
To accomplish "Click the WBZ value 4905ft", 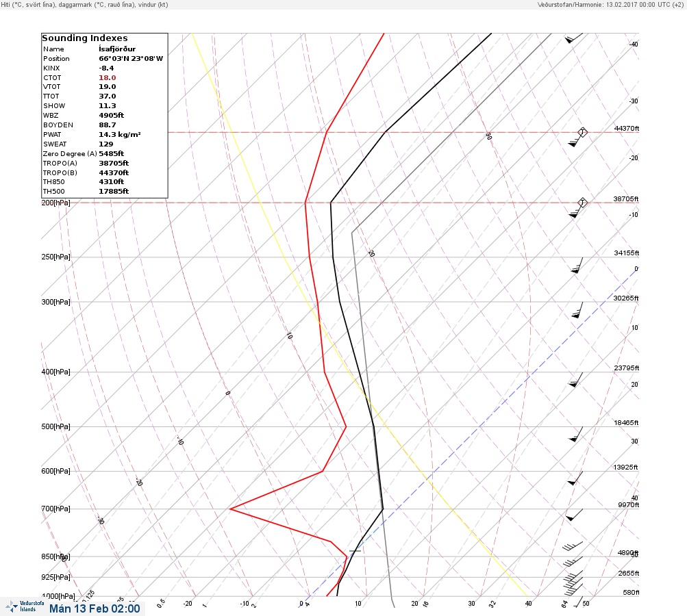I will coord(111,115).
